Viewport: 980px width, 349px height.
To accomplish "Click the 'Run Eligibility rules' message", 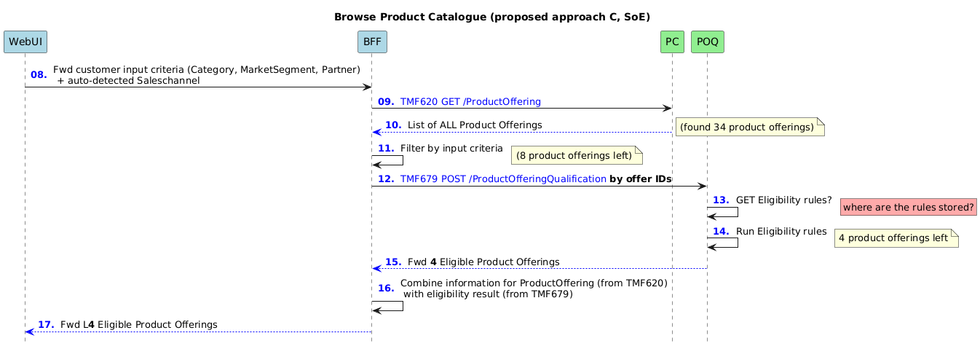I will [781, 231].
